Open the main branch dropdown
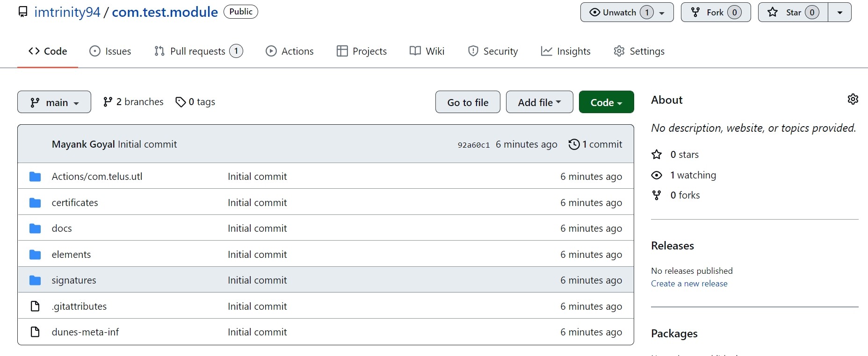Viewport: 868px width, 356px height. point(54,102)
